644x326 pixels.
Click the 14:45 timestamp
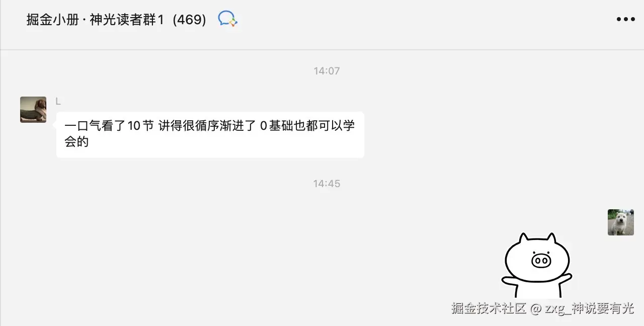coord(327,184)
